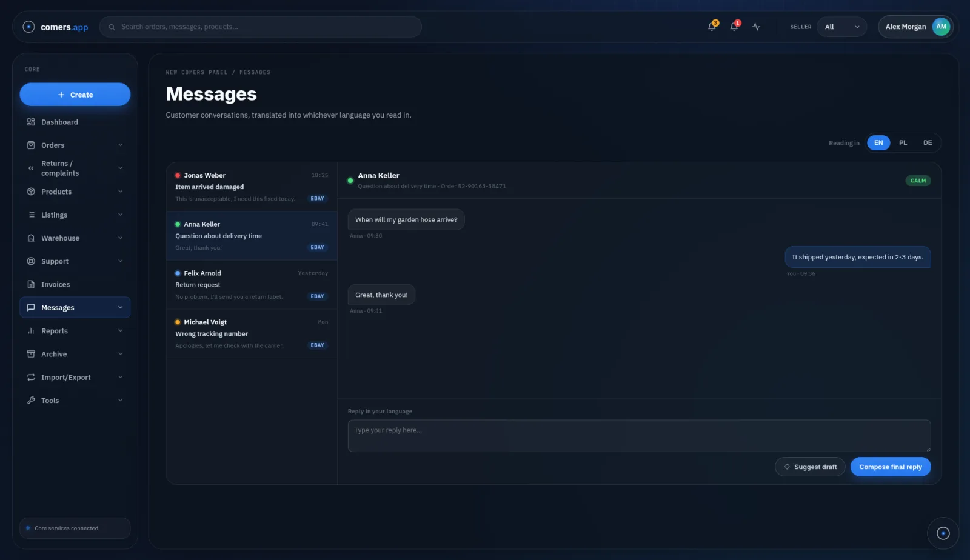The width and height of the screenshot is (970, 560).
Task: Select Anna Keller conversation in list
Action: pos(252,236)
